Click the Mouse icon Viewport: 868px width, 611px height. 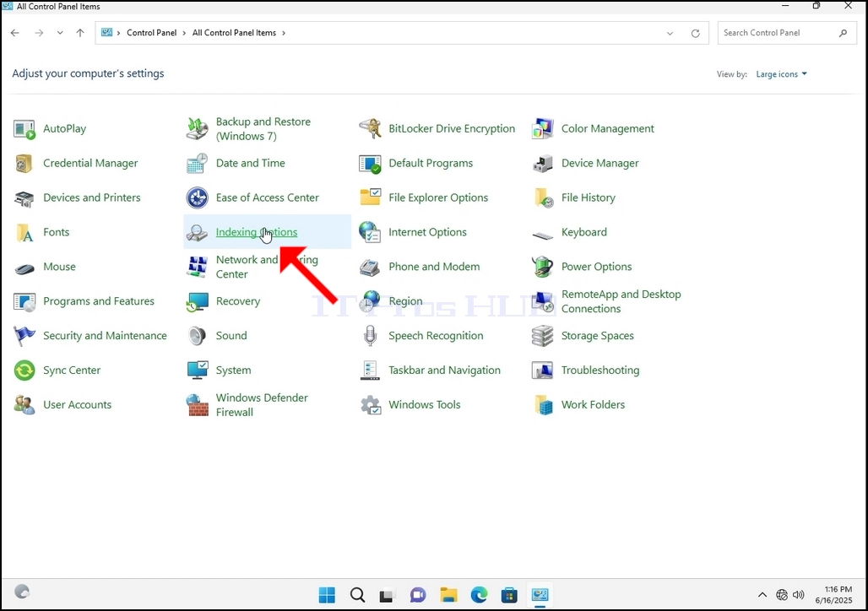point(24,268)
